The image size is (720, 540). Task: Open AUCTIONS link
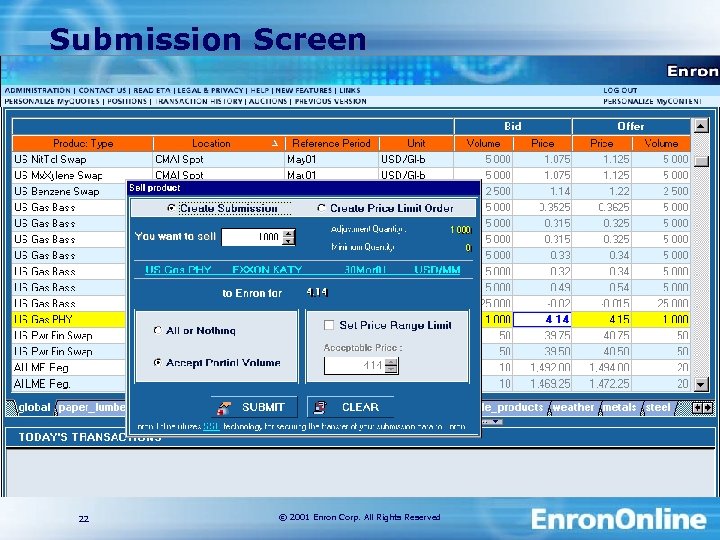[268, 101]
